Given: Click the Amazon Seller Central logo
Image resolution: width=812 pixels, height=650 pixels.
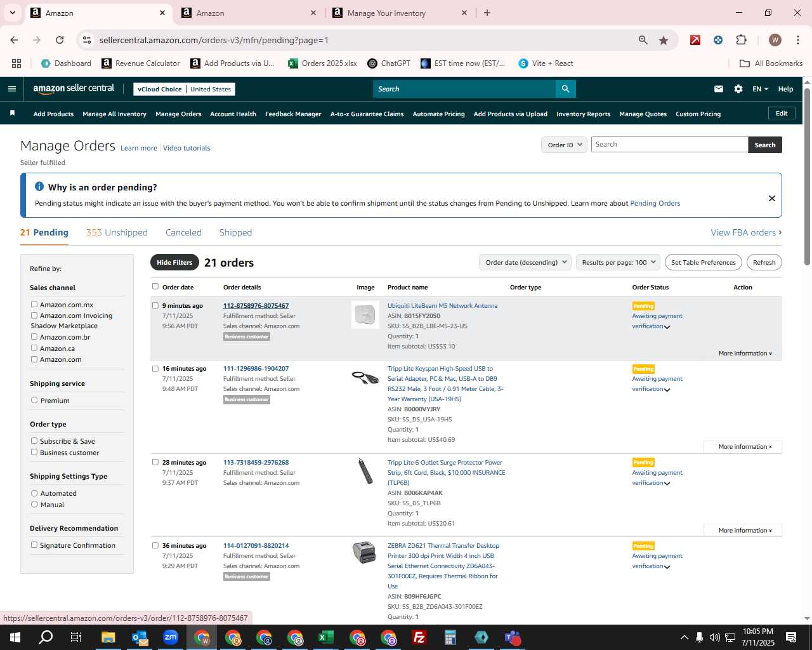Looking at the screenshot, I should (x=74, y=89).
